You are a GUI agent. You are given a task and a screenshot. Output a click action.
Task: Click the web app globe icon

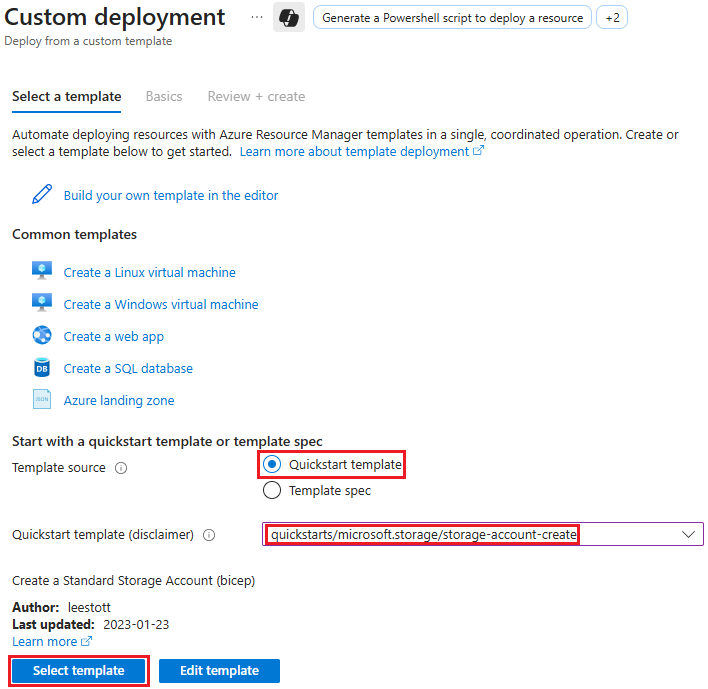[42, 335]
